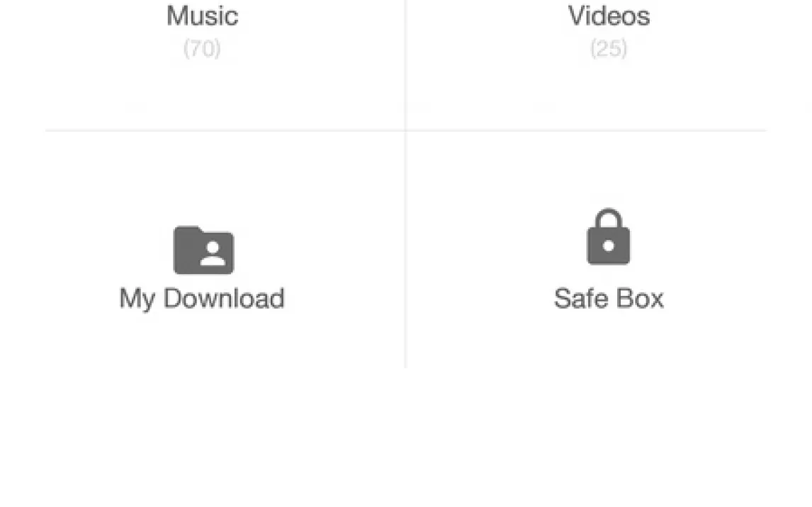
Task: Unlock private files via Safe Box
Action: pos(586,249)
